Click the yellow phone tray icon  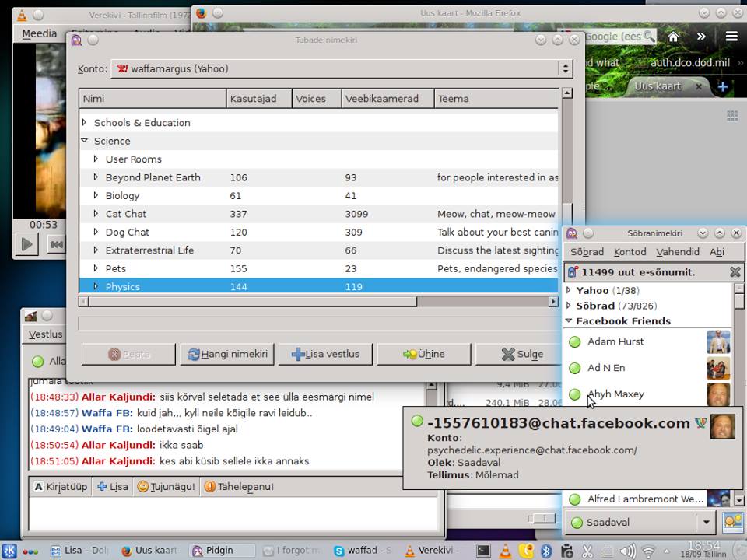coord(526,551)
